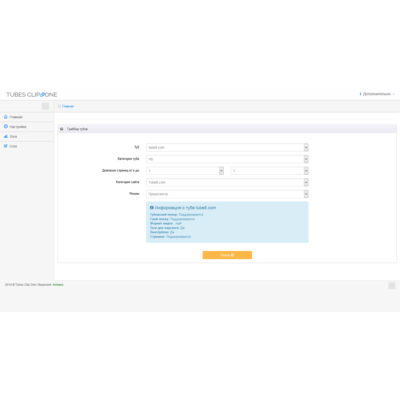400x400 pixels.
Task: Click the checkmark icon for the last sidebar item
Action: (x=6, y=146)
